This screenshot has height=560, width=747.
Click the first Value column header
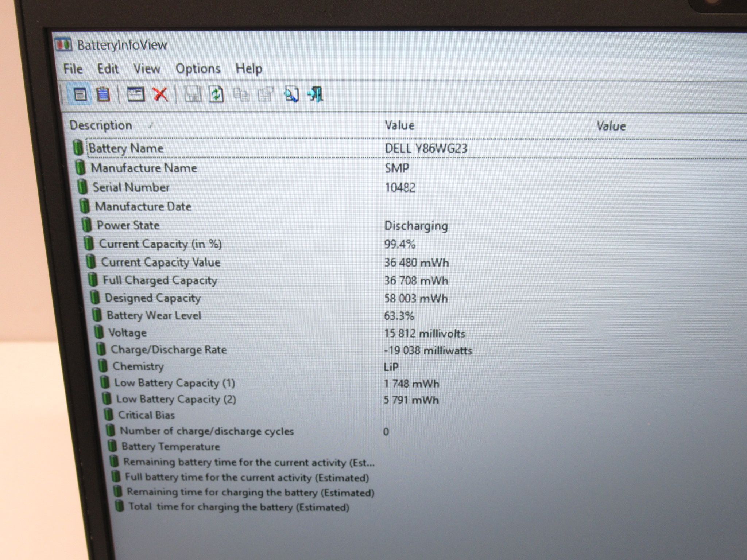pyautogui.click(x=484, y=125)
